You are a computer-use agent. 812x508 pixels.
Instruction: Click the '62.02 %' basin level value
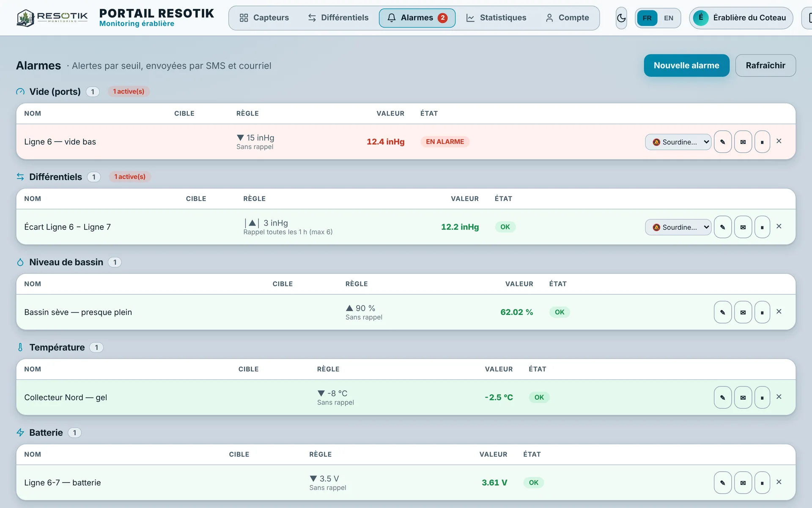(516, 312)
